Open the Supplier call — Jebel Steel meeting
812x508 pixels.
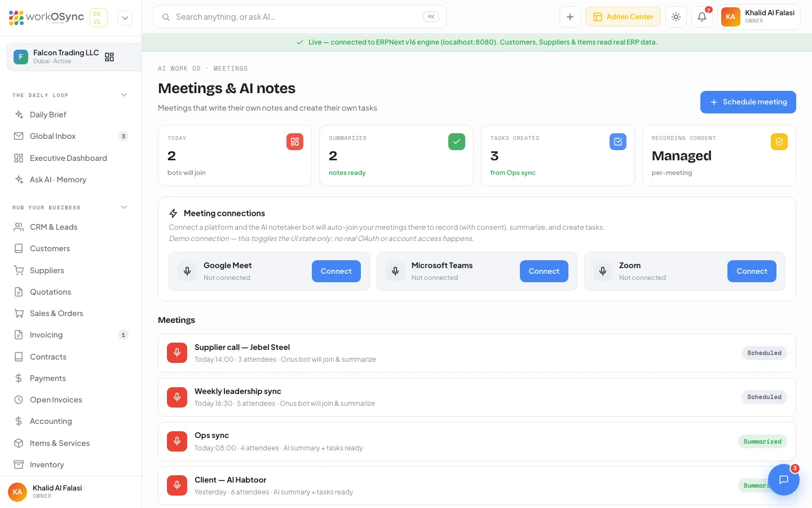[477, 353]
